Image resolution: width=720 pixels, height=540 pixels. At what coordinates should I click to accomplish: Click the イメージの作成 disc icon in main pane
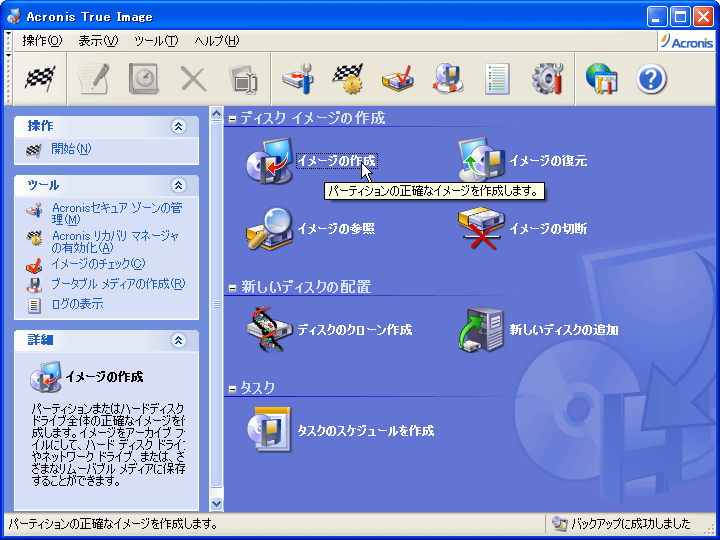point(269,161)
